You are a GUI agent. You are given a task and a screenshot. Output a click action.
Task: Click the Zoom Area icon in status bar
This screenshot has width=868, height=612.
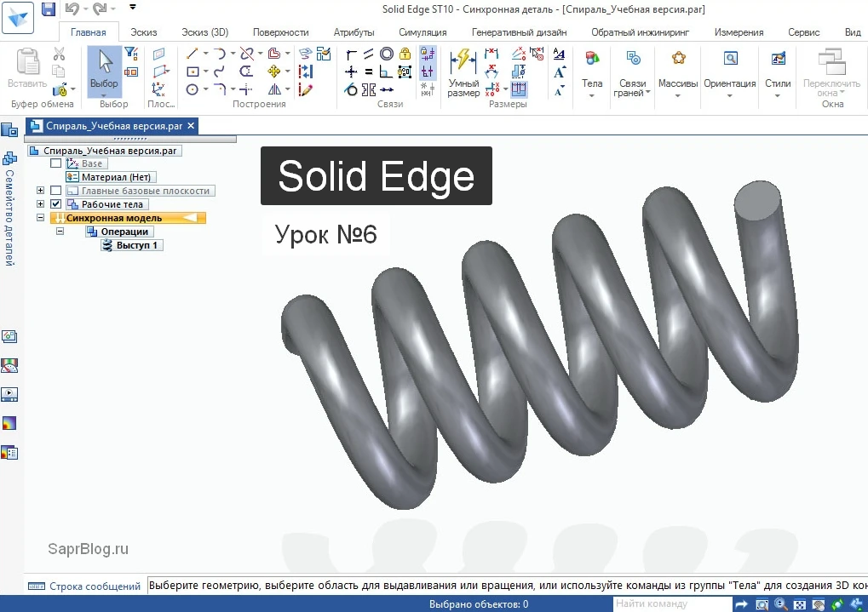point(762,604)
